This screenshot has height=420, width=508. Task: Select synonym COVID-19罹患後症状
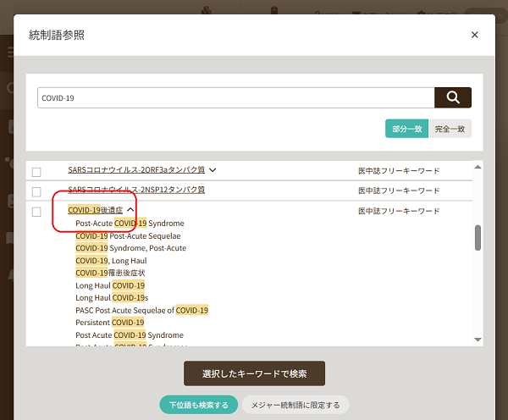(x=110, y=273)
